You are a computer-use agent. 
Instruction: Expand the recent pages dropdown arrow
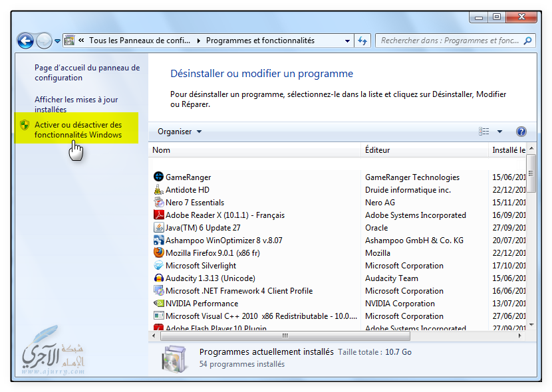pyautogui.click(x=57, y=41)
